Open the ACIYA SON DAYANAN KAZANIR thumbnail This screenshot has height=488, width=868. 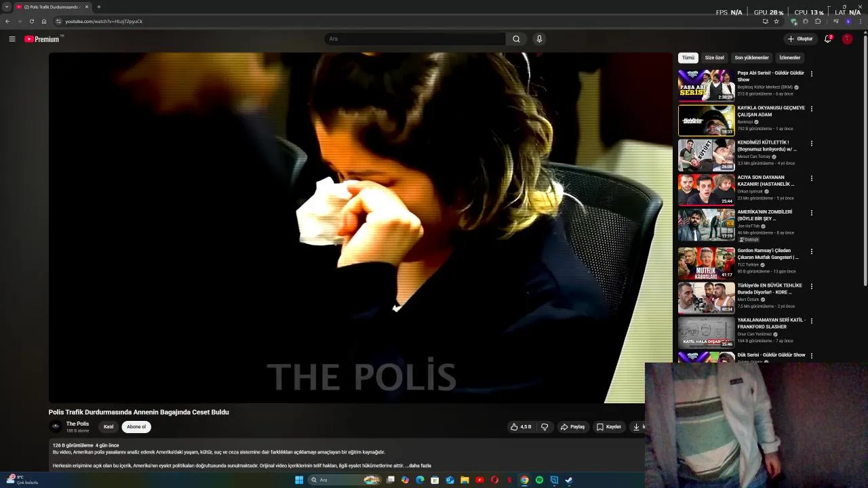click(x=706, y=190)
